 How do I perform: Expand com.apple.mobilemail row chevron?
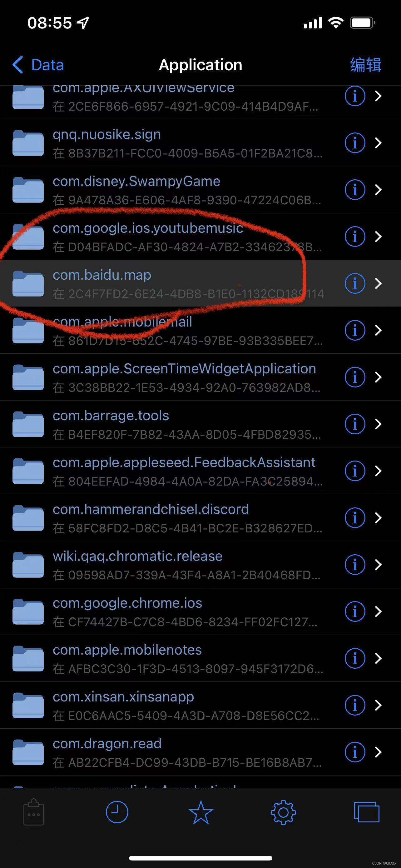379,330
